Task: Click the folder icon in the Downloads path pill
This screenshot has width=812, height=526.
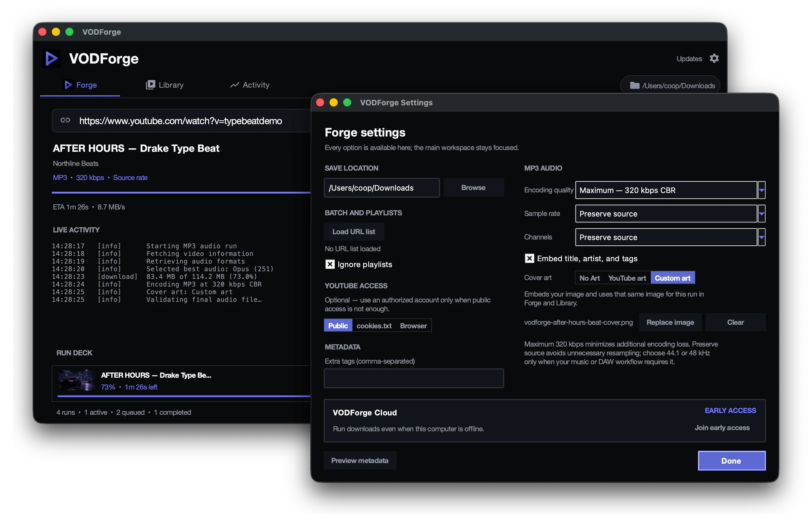Action: pyautogui.click(x=634, y=85)
